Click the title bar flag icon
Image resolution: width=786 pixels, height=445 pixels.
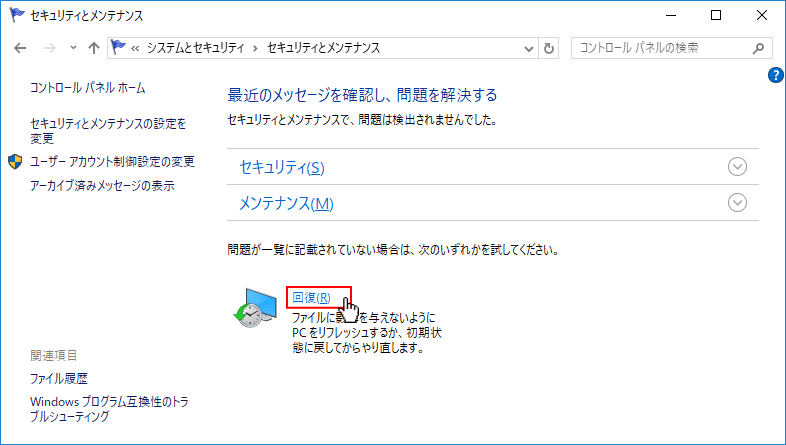coord(17,15)
